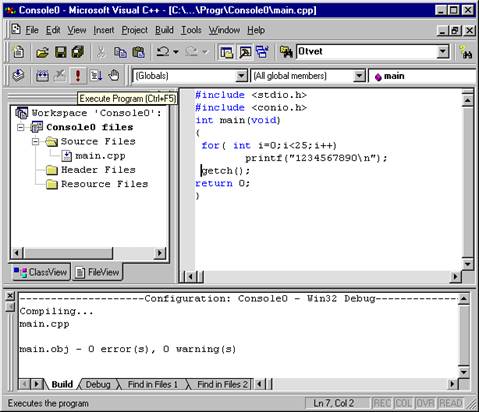The image size is (479, 412).
Task: Toggle the Workspace window toolbar button
Action: [226, 52]
